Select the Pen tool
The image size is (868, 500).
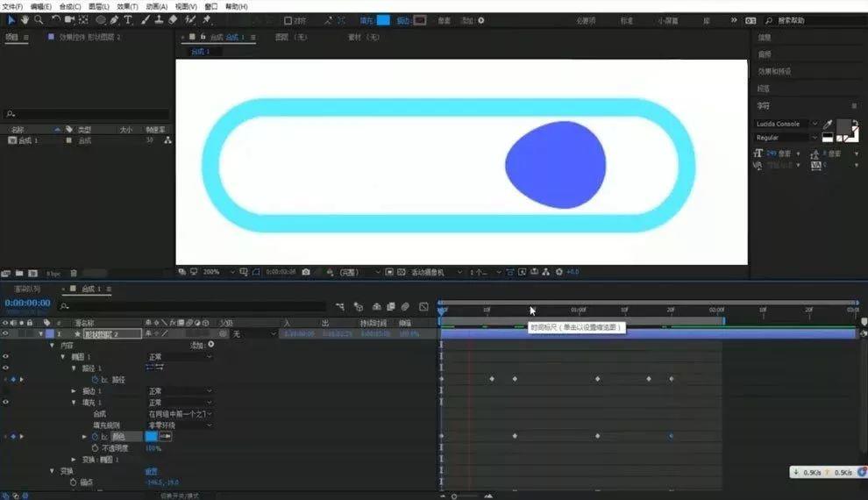pyautogui.click(x=114, y=20)
